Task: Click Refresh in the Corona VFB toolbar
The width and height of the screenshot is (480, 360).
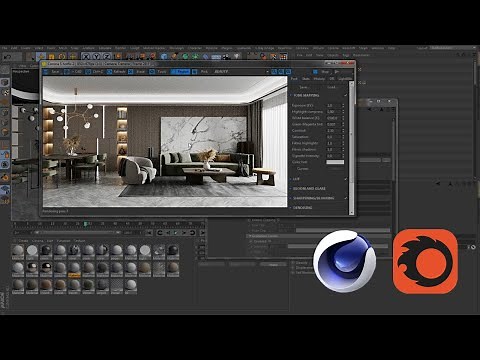Action: pos(117,72)
